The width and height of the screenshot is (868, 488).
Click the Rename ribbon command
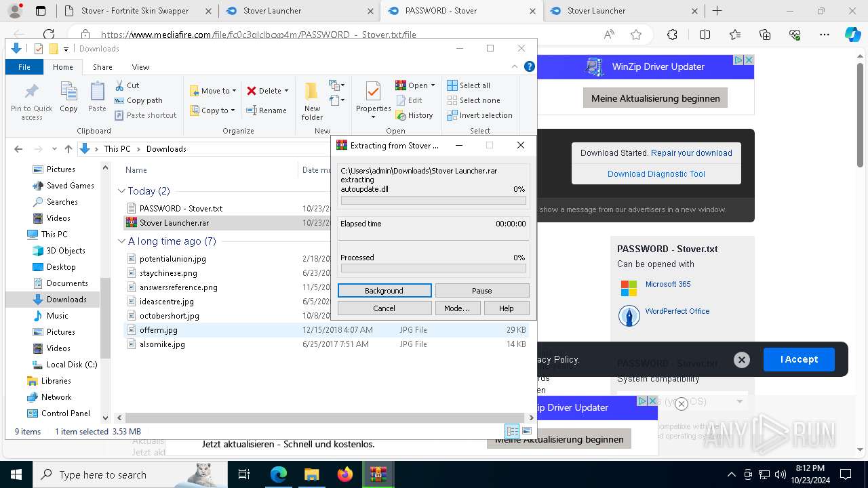coord(267,110)
